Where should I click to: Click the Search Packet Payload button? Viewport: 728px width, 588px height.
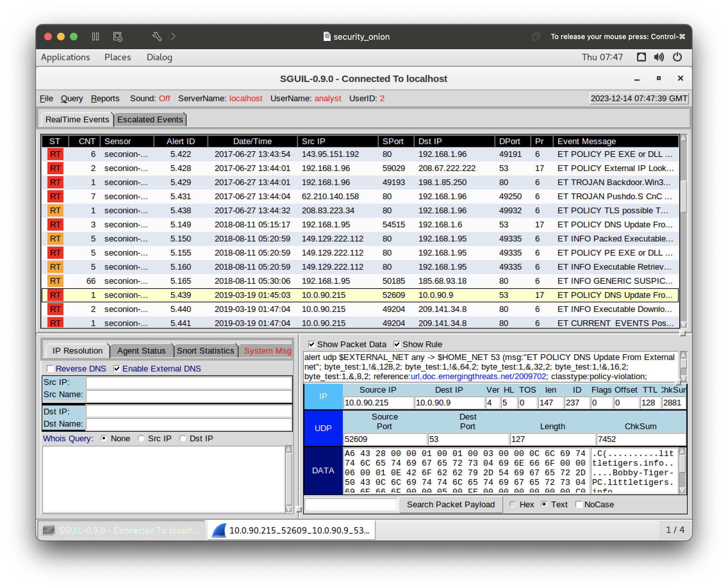tap(451, 504)
